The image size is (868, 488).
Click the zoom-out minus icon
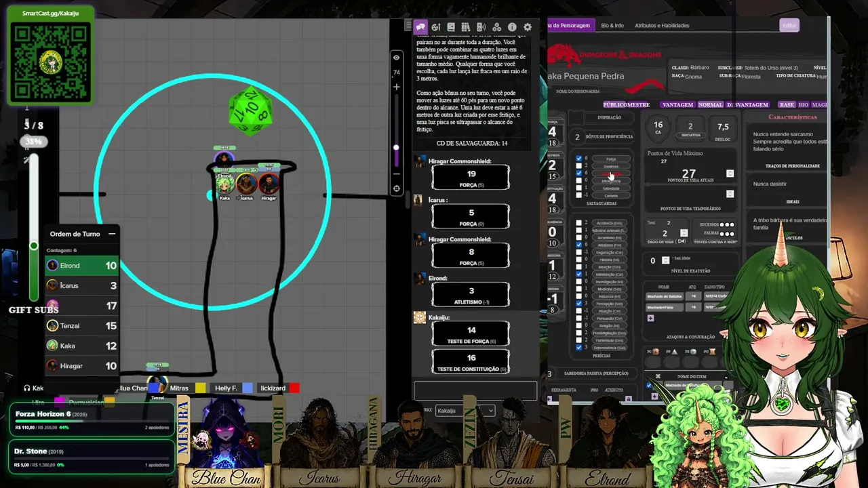click(397, 174)
